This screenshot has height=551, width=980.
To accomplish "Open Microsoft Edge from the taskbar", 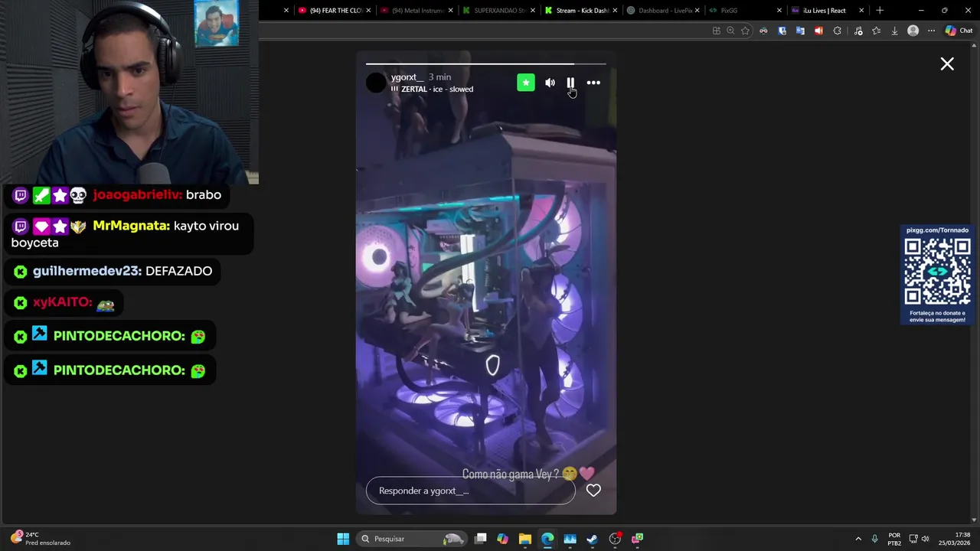I will [x=547, y=539].
